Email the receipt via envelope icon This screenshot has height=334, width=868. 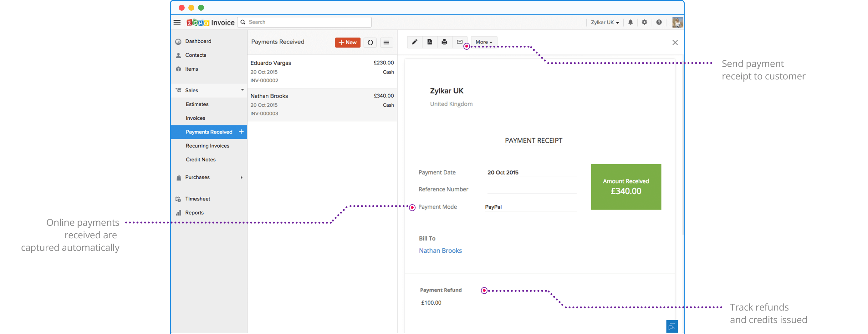(x=460, y=42)
